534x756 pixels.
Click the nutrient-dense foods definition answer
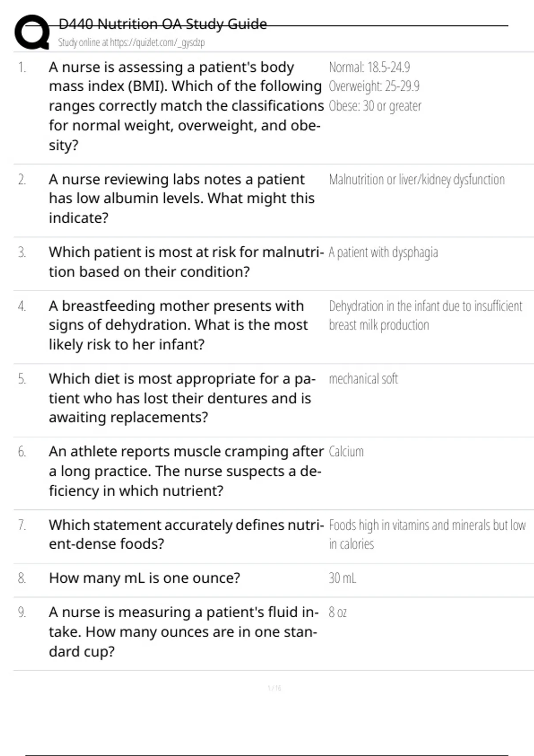click(x=427, y=534)
